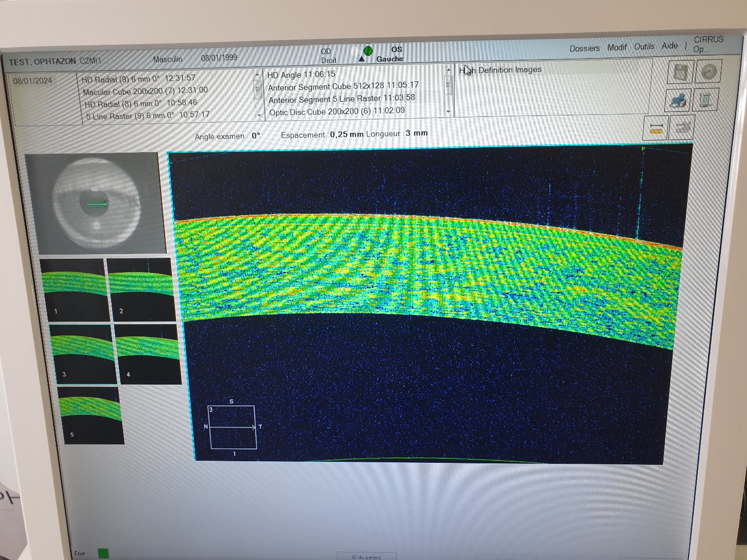747x560 pixels.
Task: Click down arrow of OS scan list scrollbar
Action: click(449, 111)
